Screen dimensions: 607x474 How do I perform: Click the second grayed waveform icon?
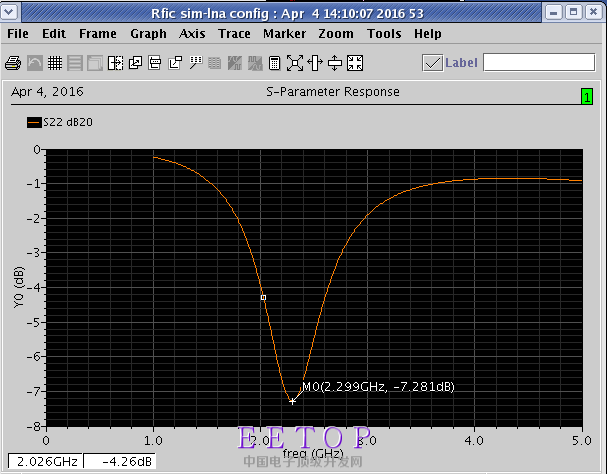[255, 63]
